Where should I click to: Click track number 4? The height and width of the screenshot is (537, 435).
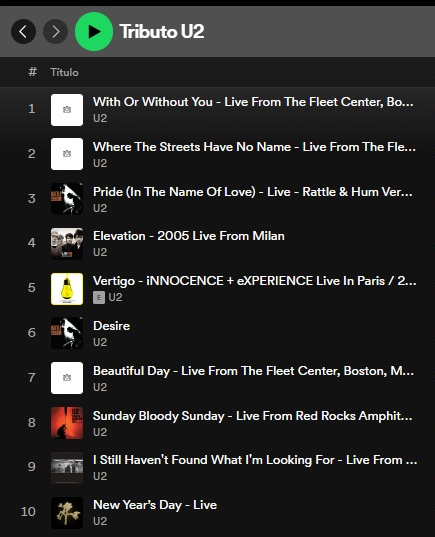[x=32, y=243]
